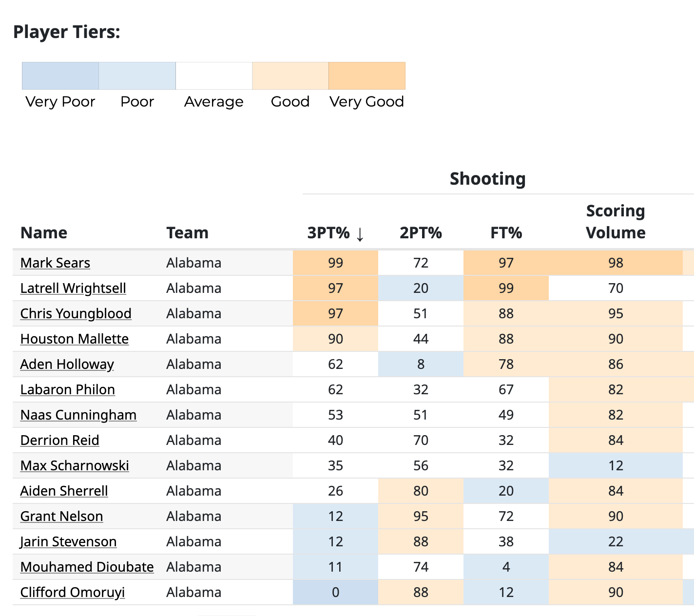Open Houston Mallette player page
The height and width of the screenshot is (616, 694).
point(74,339)
